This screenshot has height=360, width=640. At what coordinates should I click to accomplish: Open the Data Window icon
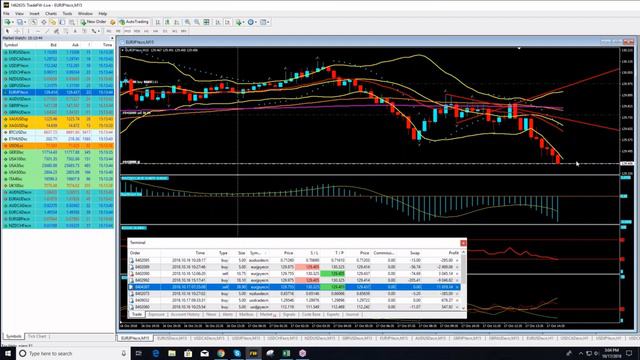(44, 22)
